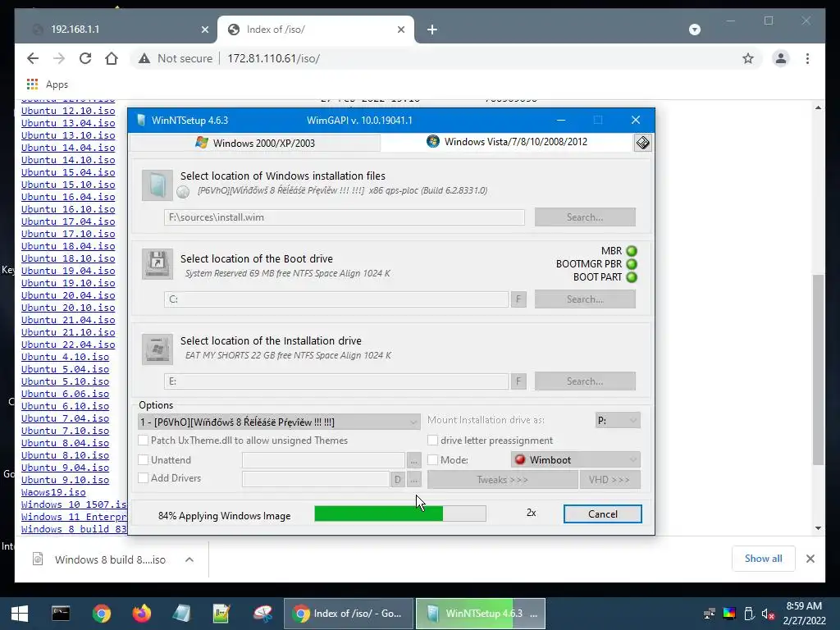Open the mount drive letter P: dropdown
The image size is (840, 630).
pyautogui.click(x=618, y=421)
